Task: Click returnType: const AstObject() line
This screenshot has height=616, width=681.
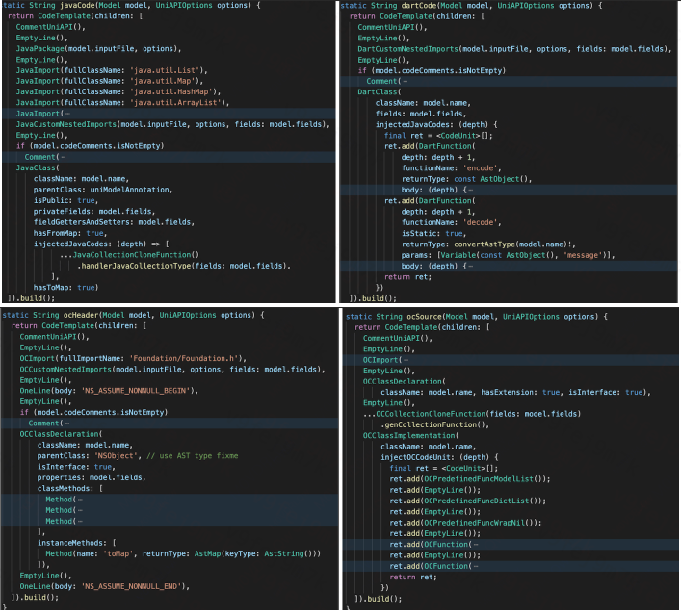Action: tap(467, 179)
